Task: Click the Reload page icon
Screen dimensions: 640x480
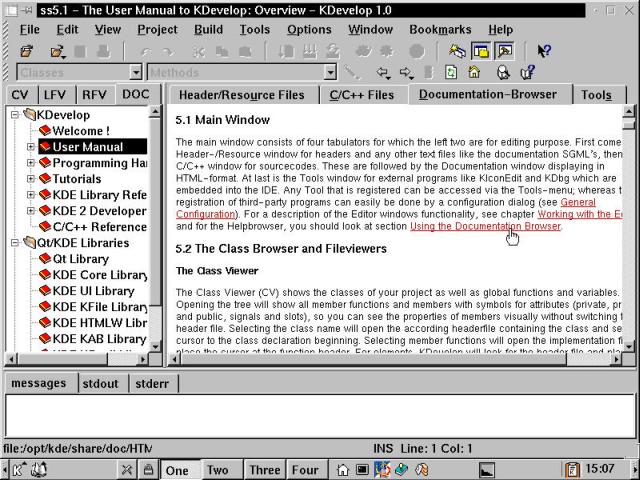Action: 451,73
